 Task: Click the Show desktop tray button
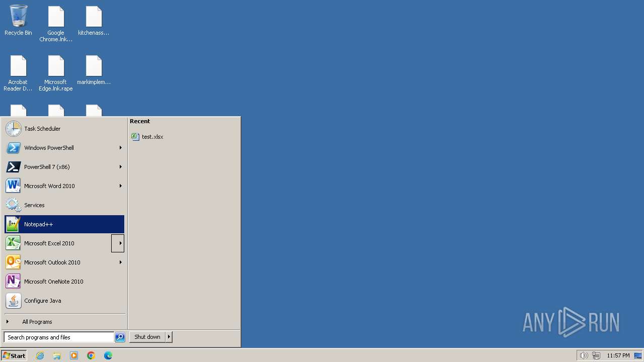[638, 355]
